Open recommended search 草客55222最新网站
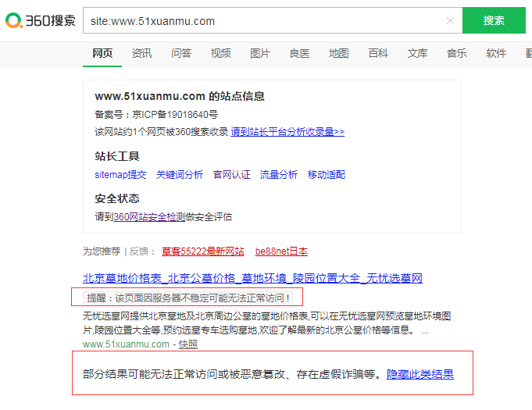Image resolution: width=532 pixels, height=410 pixels. click(203, 251)
